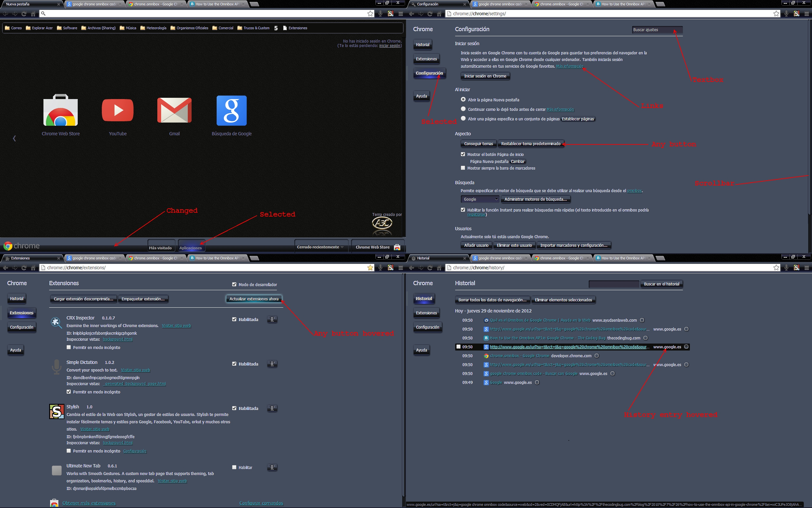This screenshot has height=508, width=812.
Task: Click Administrar motores de búsqueda button
Action: pos(535,199)
